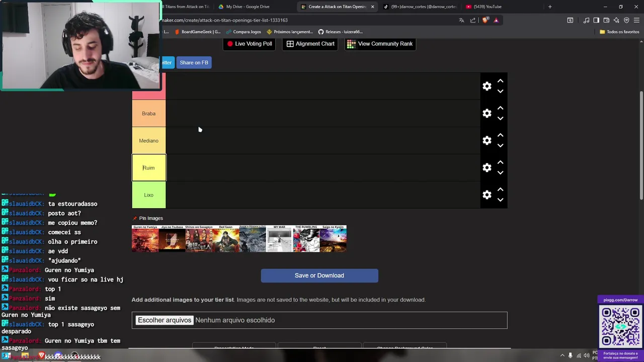Show hidden system tray icons

point(562,355)
